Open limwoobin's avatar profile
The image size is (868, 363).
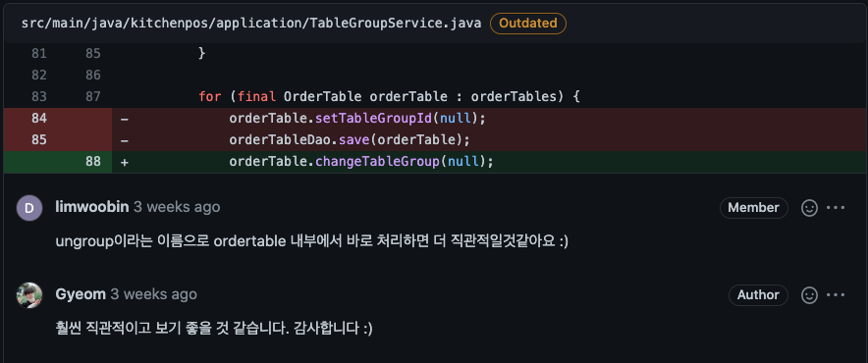(29, 208)
